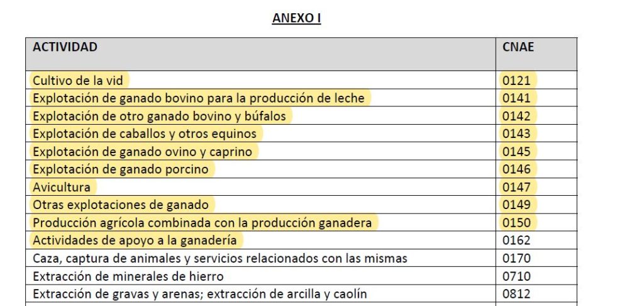The image size is (644, 306).
Task: Click Otras explotaciones de ganado text
Action: [x=121, y=205]
